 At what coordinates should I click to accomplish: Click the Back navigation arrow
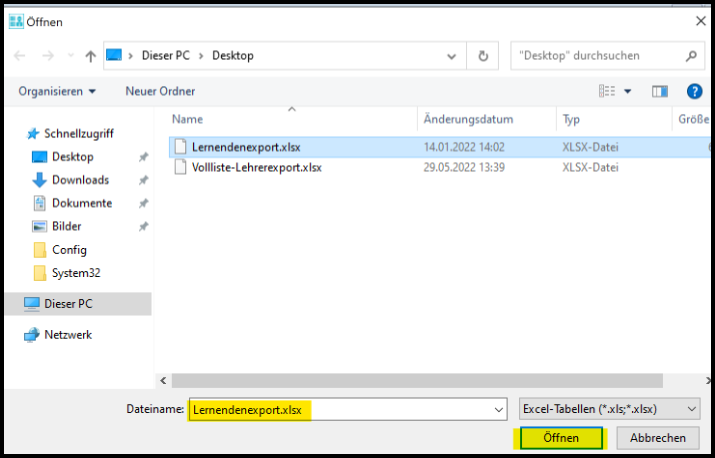[x=21, y=56]
